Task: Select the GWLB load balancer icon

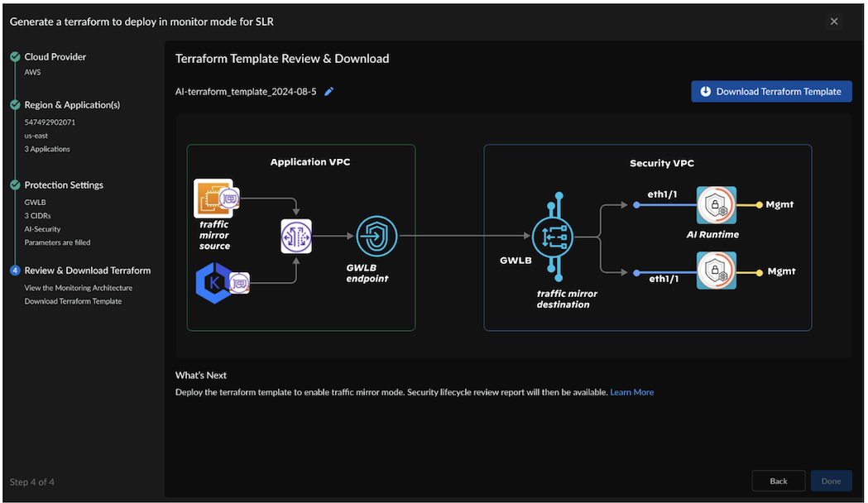Action: click(x=552, y=237)
